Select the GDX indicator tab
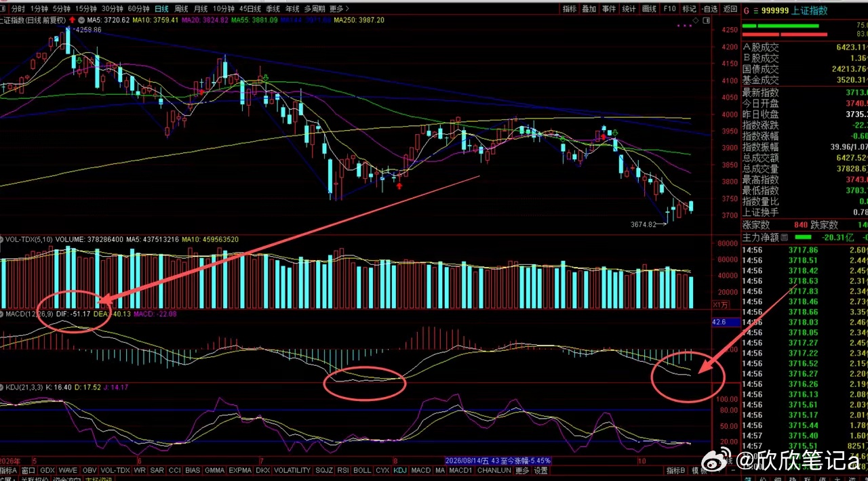868x481 pixels. click(47, 470)
